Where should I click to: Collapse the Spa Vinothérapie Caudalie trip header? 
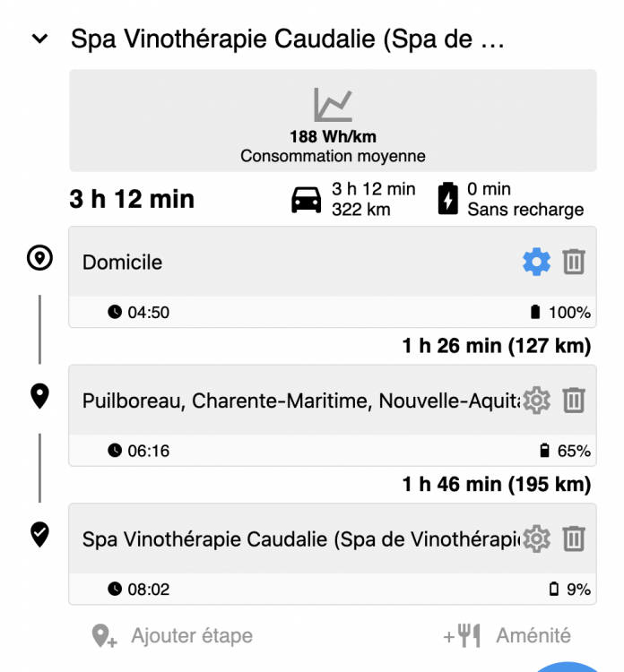click(x=39, y=39)
